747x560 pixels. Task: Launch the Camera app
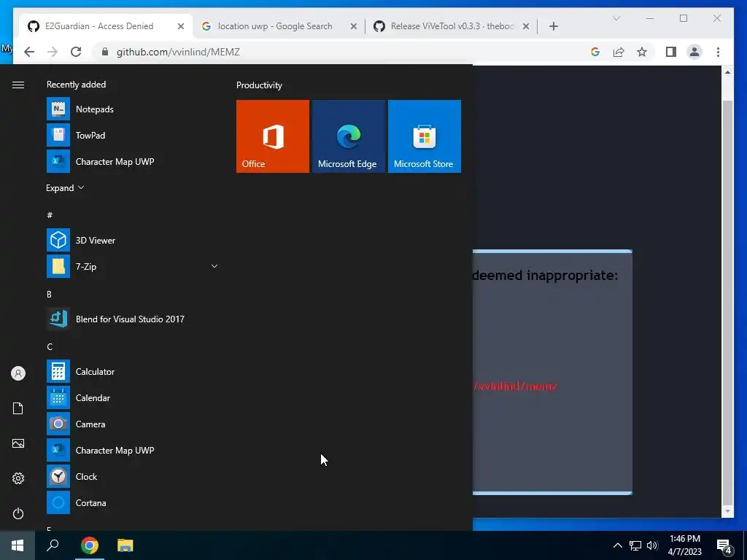coord(133,424)
